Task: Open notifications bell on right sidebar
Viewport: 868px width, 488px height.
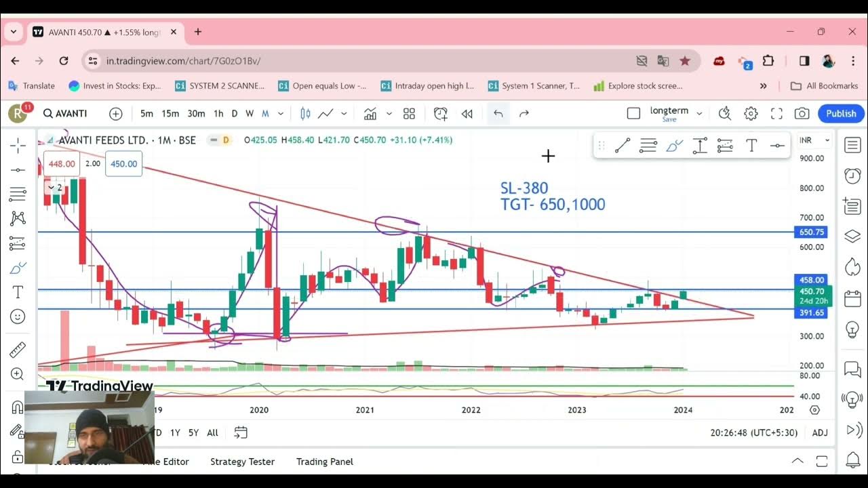Action: click(852, 460)
